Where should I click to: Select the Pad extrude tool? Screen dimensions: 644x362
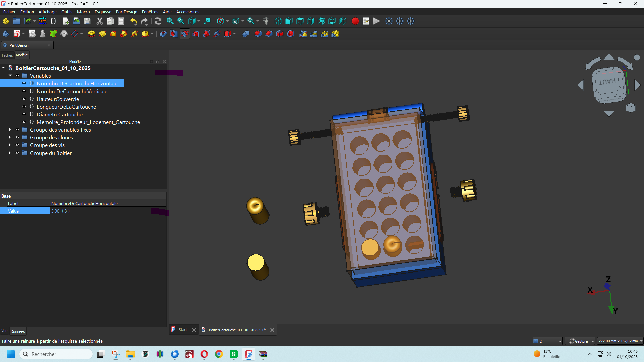point(91,34)
